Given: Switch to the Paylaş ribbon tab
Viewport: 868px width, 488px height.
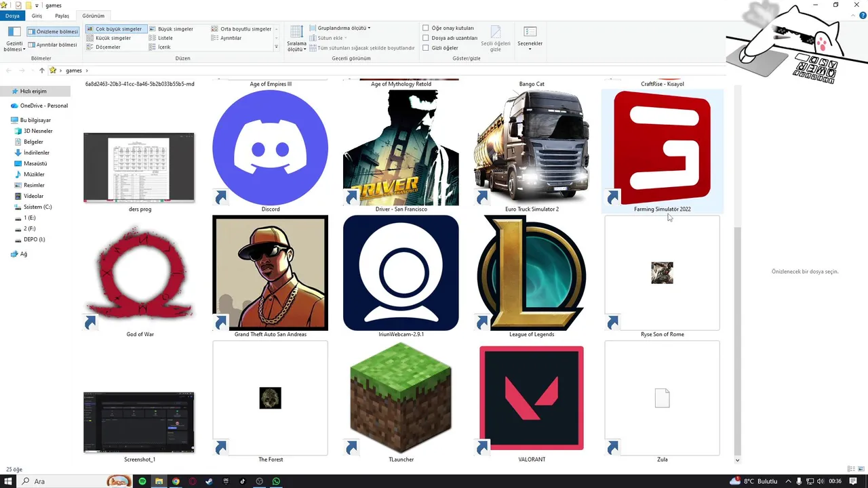Looking at the screenshot, I should [62, 16].
